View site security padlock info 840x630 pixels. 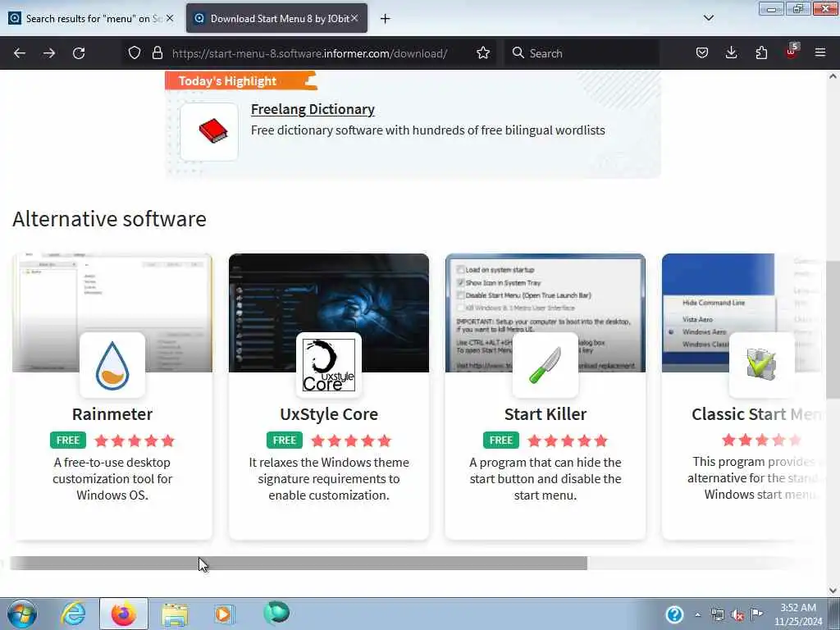pos(157,53)
